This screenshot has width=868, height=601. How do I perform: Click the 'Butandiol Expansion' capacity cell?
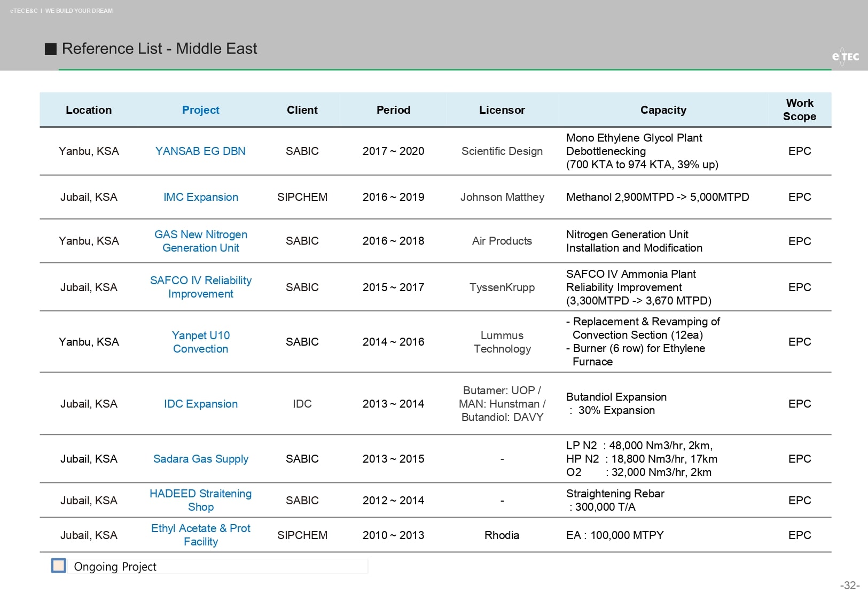616,404
